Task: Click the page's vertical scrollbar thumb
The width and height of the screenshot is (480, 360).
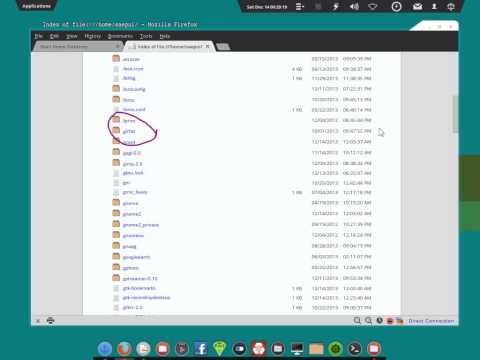Action: point(455,114)
